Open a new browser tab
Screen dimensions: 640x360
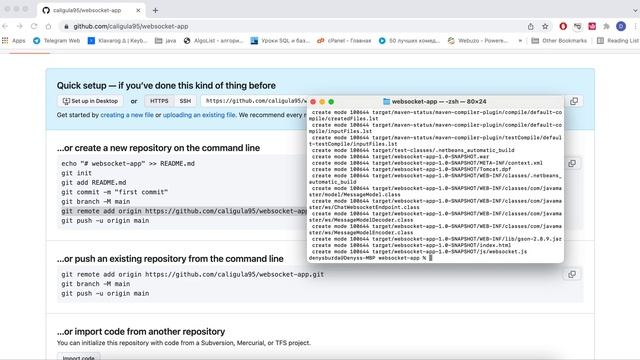[x=156, y=10]
